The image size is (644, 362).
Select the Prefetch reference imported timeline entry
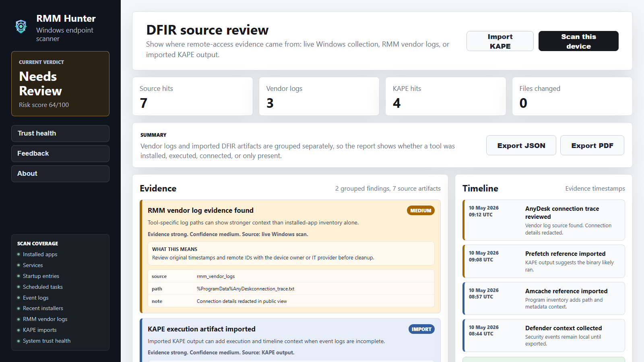tap(544, 261)
